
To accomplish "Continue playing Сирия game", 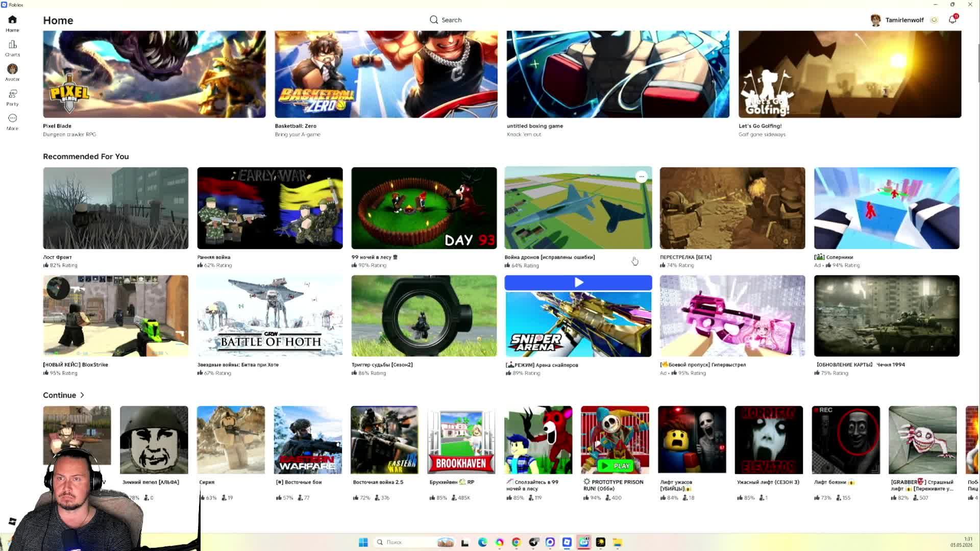I will pyautogui.click(x=231, y=440).
